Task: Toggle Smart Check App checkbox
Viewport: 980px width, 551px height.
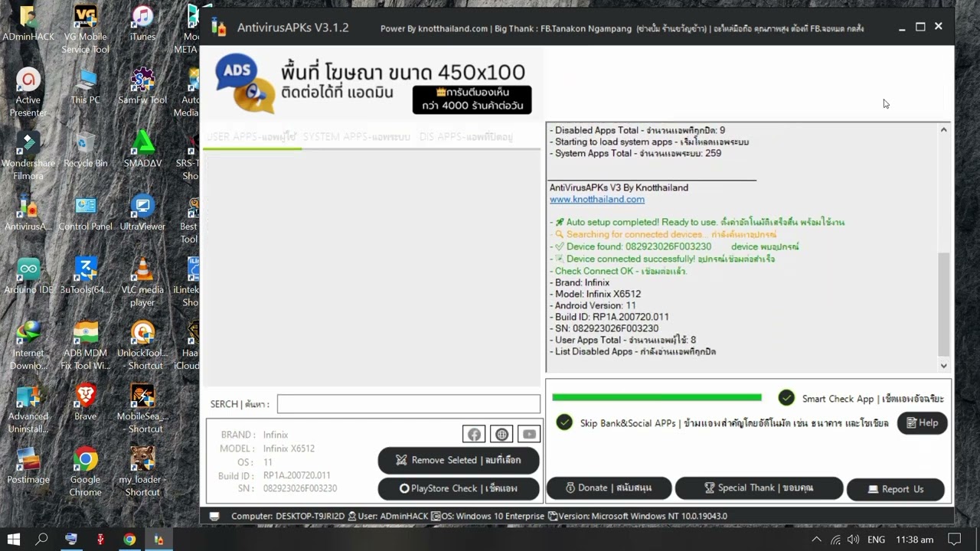Action: coord(786,398)
